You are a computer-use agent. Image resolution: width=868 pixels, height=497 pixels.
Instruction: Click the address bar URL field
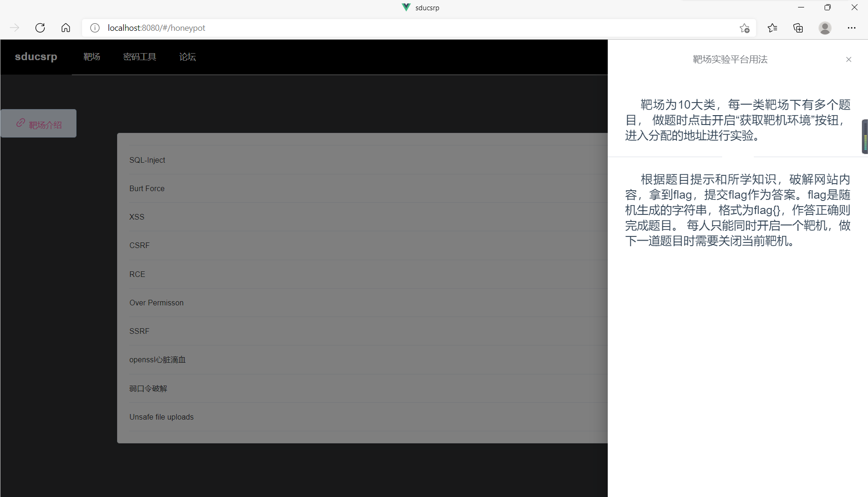(x=418, y=28)
